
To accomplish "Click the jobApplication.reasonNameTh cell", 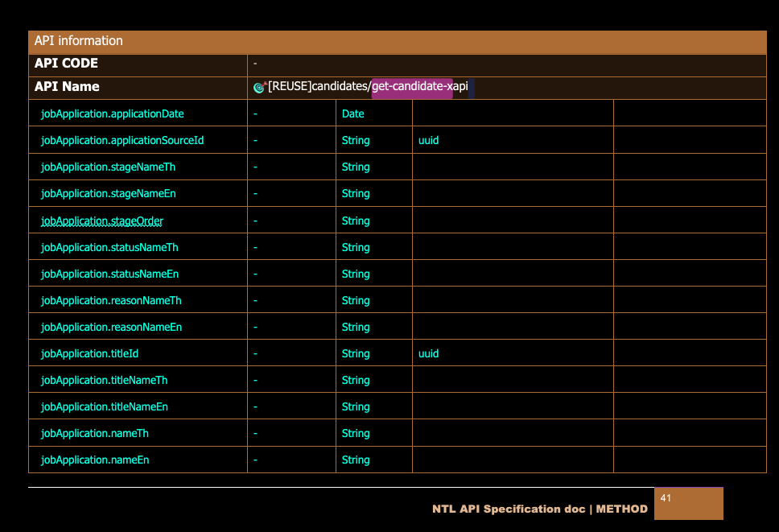I will [111, 301].
